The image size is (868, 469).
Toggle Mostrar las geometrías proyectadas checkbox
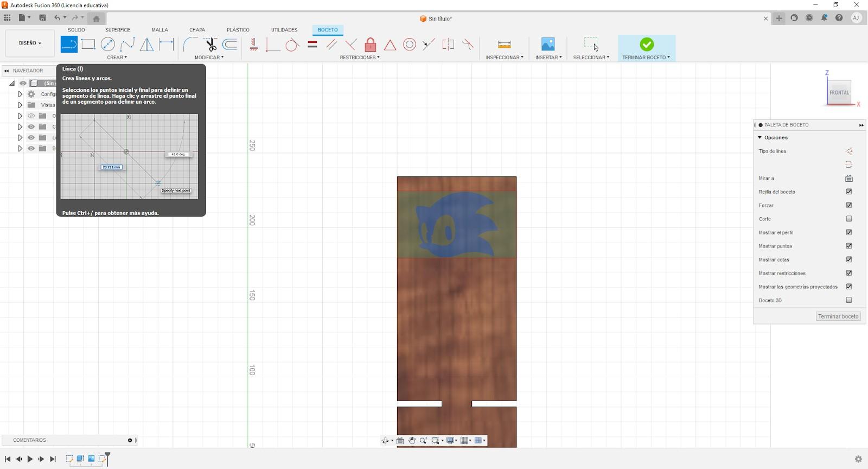849,287
